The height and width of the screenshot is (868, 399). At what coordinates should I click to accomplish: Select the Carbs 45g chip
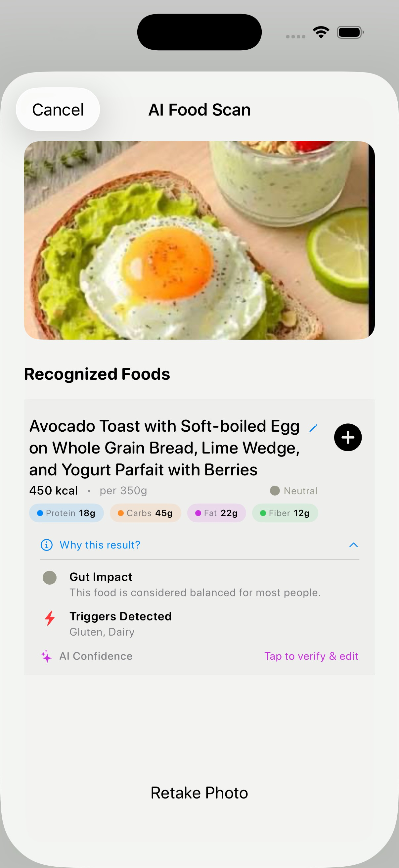click(146, 513)
